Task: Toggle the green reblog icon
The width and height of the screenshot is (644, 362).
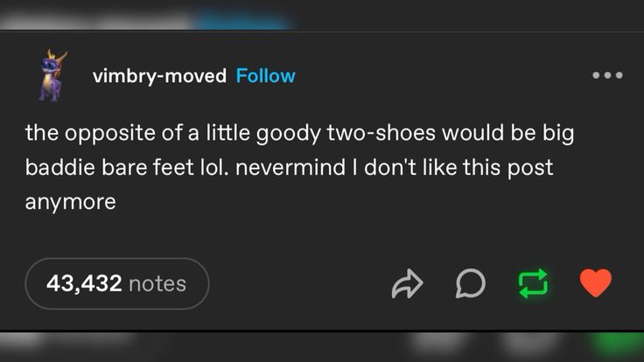Action: coord(533,283)
